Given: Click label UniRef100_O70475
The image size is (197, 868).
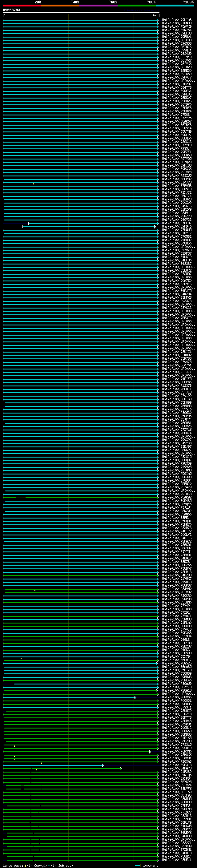Looking at the screenshot, I should 177,362.
